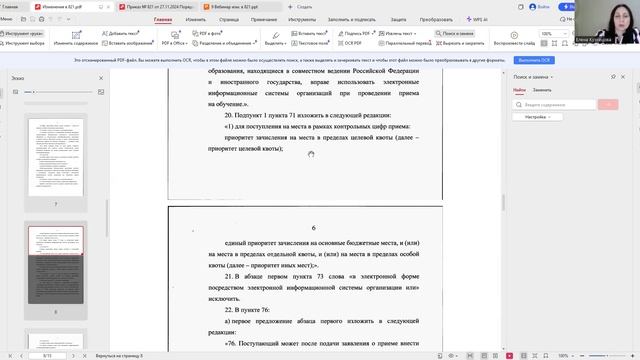This screenshot has height=360, width=640.
Task: Click the large thumbnail size icon
Action: coord(101,92)
